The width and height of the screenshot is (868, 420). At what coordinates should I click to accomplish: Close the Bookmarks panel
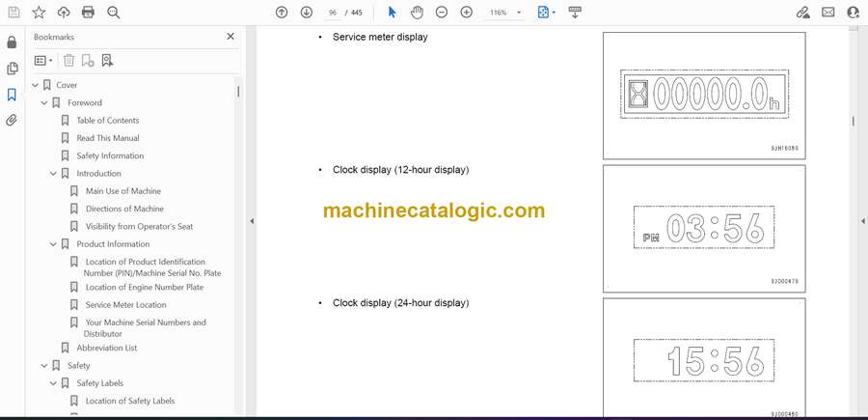(230, 37)
